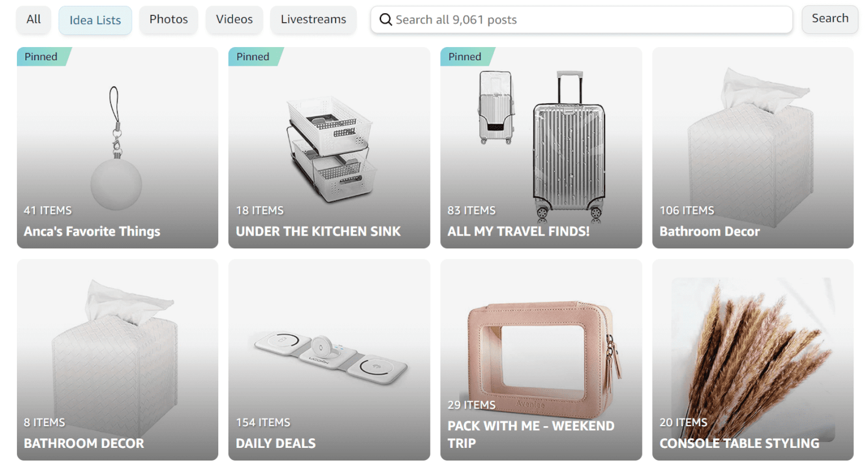Viewport: 868px width, 469px height.
Task: Open the 106-item Bathroom Decor list
Action: coord(753,148)
